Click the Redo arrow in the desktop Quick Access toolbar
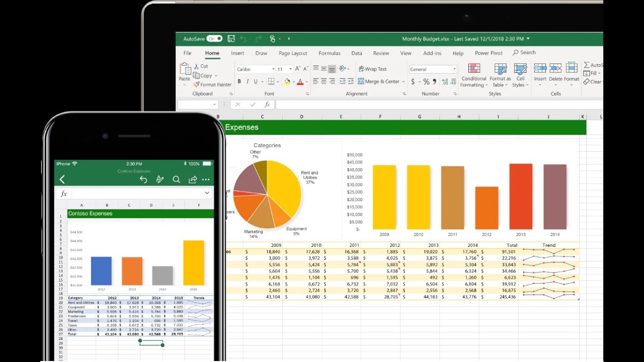The height and width of the screenshot is (362, 644). click(258, 39)
